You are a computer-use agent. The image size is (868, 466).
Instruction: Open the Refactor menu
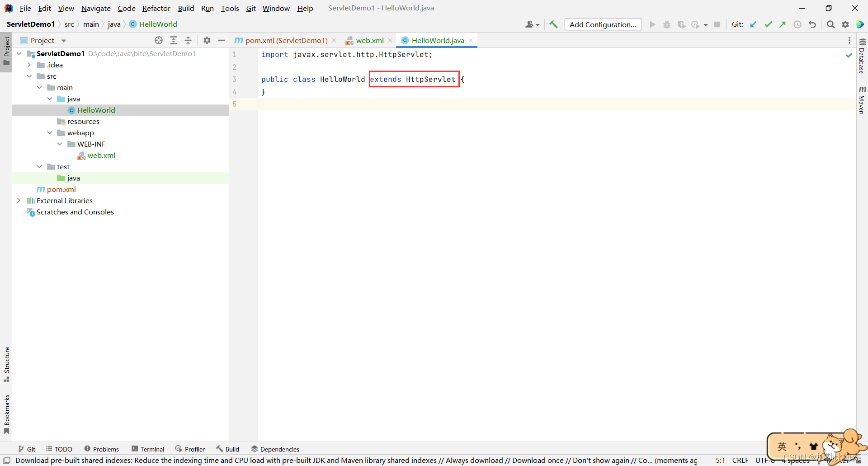pyautogui.click(x=156, y=8)
